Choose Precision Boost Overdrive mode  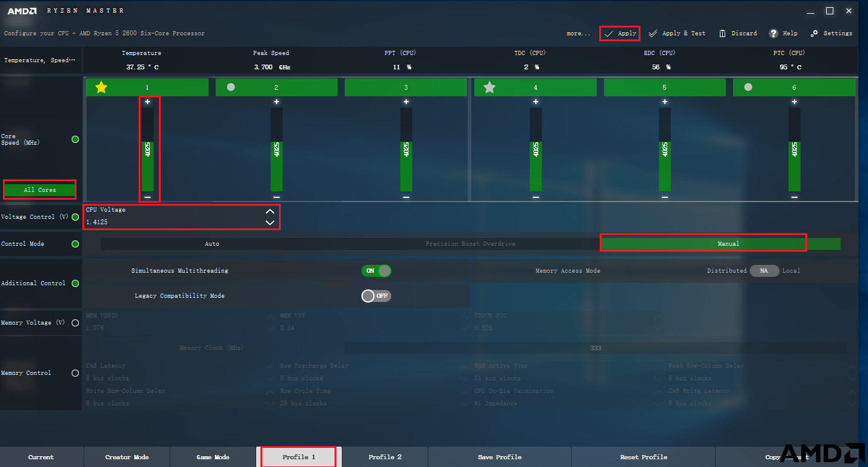[470, 244]
